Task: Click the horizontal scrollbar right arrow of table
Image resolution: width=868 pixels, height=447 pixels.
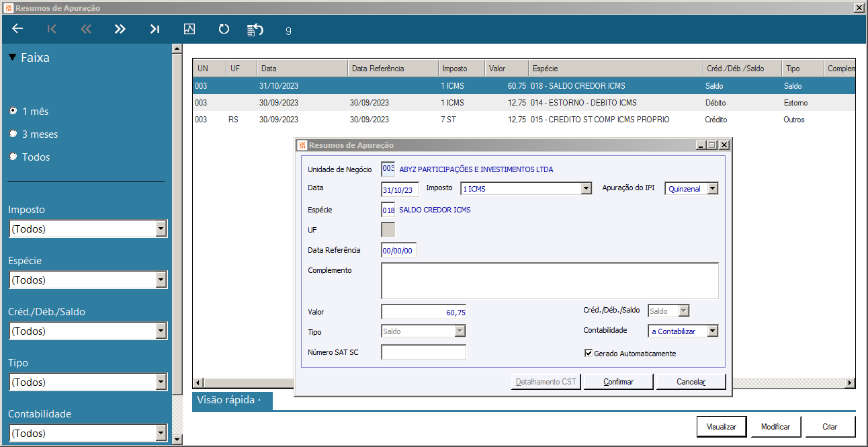Action: coord(850,382)
